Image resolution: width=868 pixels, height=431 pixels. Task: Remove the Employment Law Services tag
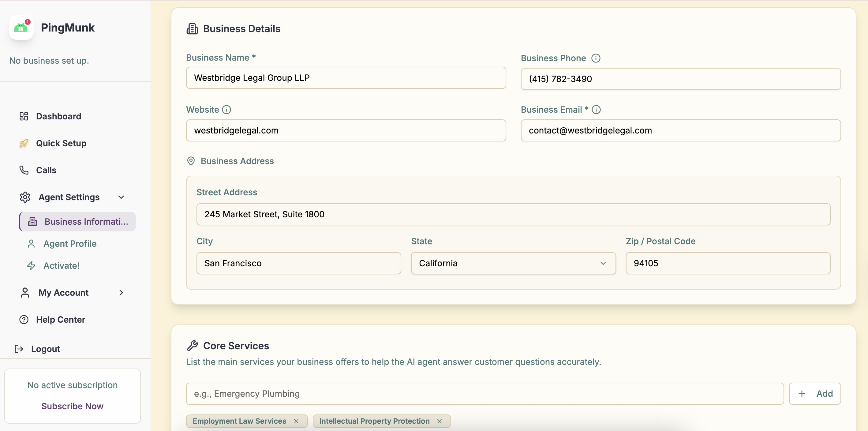(296, 421)
